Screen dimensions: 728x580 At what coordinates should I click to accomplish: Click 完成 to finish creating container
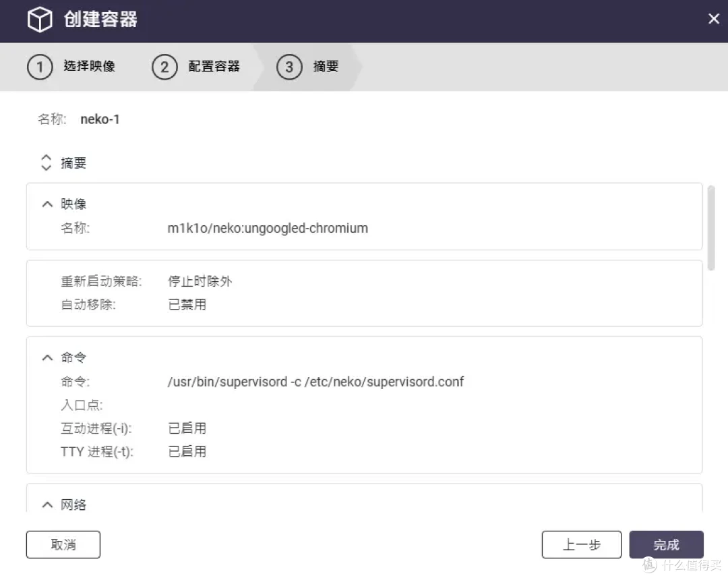[x=666, y=545]
